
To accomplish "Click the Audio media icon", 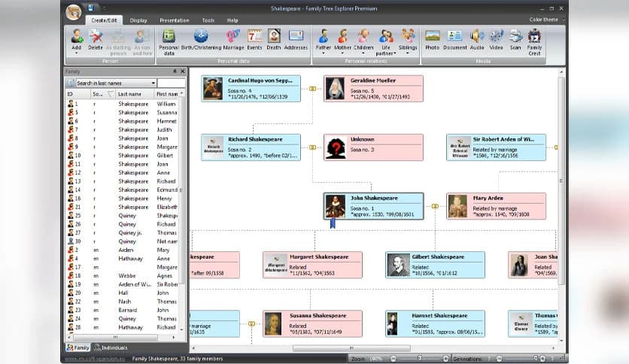I will [476, 37].
